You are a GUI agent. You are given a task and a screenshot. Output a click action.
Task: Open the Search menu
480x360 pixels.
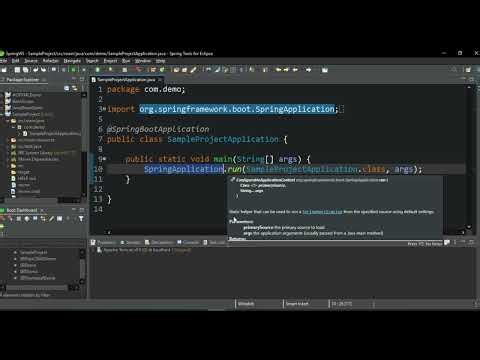[92, 61]
